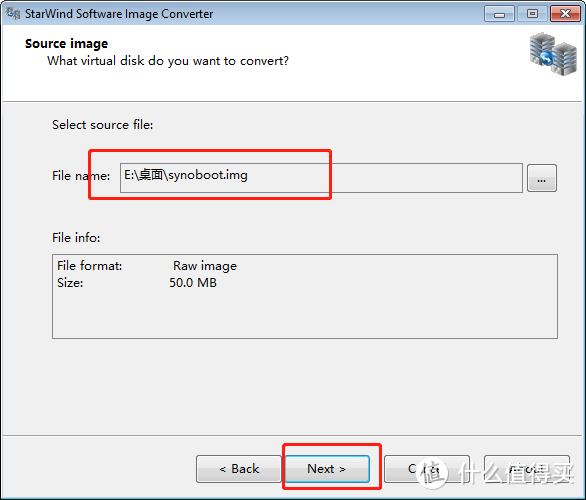Screen dimensions: 586x500
Task: Click the File name path field
Action: pos(321,178)
